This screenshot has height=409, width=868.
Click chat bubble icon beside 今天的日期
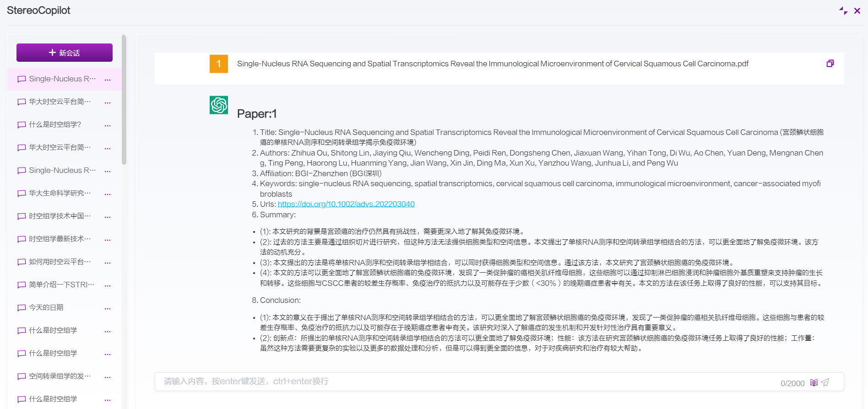[22, 308]
